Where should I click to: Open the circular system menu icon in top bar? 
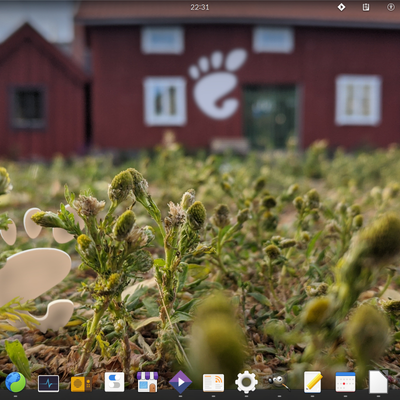391,7
